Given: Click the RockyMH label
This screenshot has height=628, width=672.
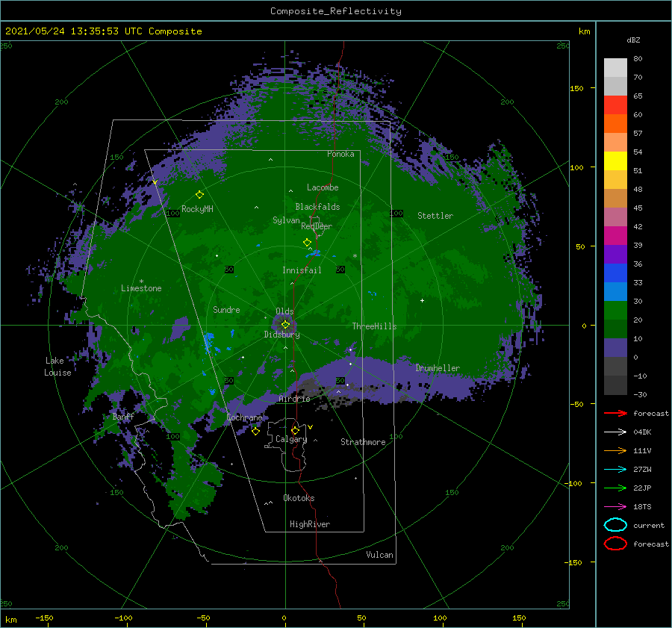Looking at the screenshot, I should tap(197, 209).
